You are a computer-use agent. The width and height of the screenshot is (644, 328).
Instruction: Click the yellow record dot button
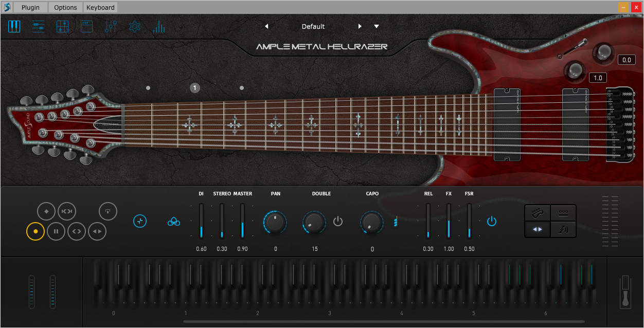pos(35,231)
